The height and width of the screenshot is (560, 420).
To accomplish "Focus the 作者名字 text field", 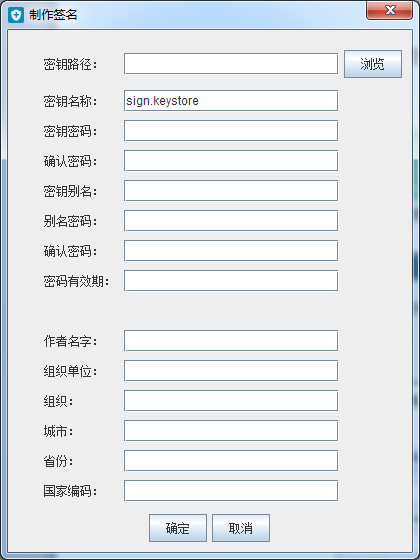I will pyautogui.click(x=231, y=341).
